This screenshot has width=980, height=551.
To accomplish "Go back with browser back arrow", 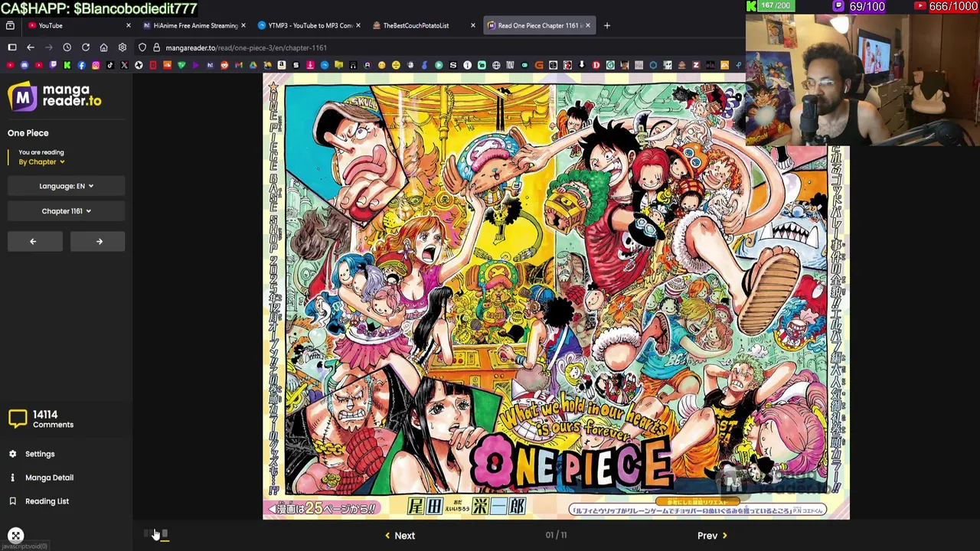I will pyautogui.click(x=31, y=47).
